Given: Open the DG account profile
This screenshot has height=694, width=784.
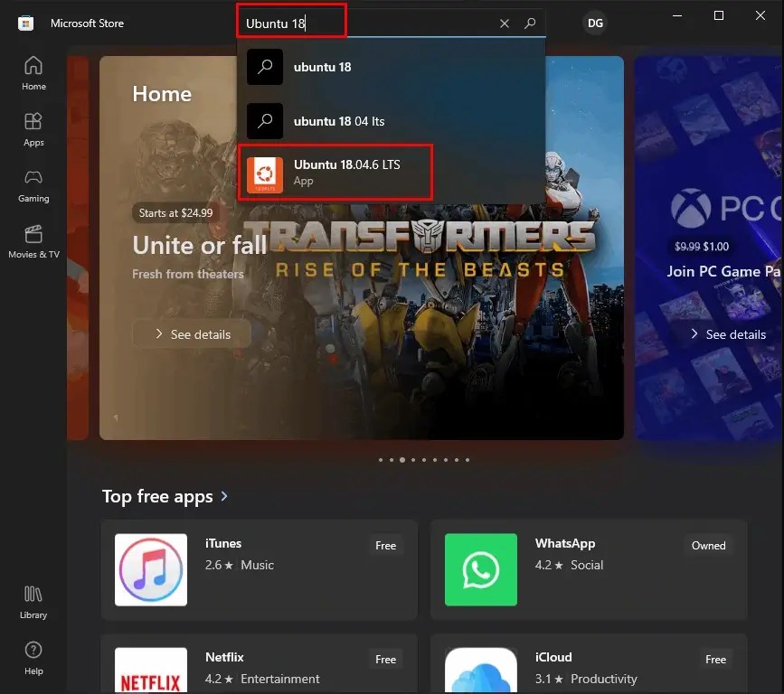Looking at the screenshot, I should [595, 23].
